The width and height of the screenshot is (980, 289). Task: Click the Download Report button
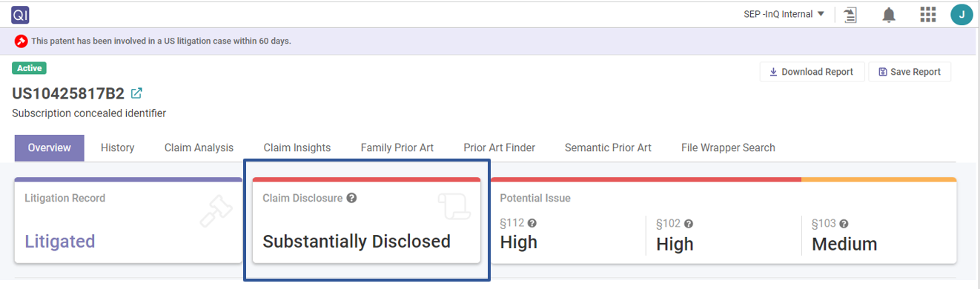coord(812,72)
